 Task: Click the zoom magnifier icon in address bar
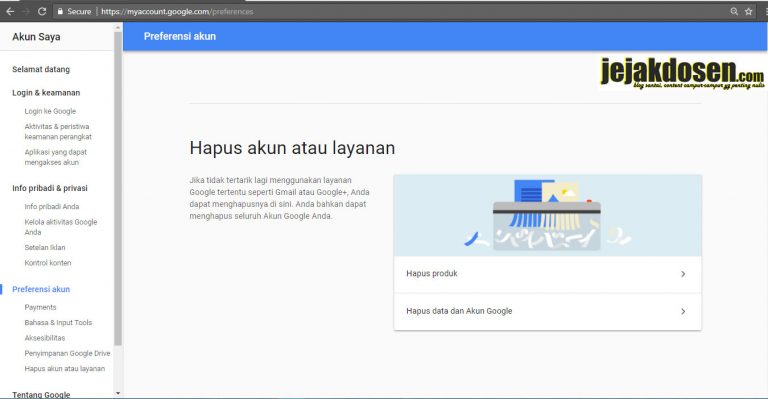click(734, 11)
